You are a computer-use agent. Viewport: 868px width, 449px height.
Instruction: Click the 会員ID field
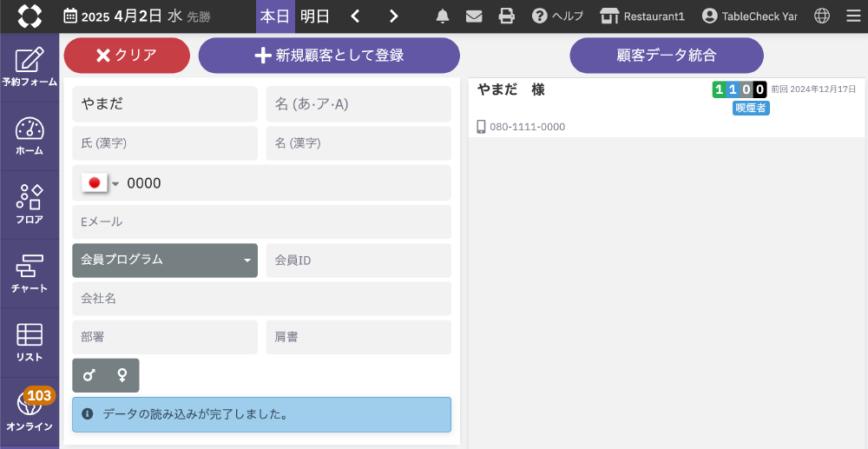pos(358,261)
